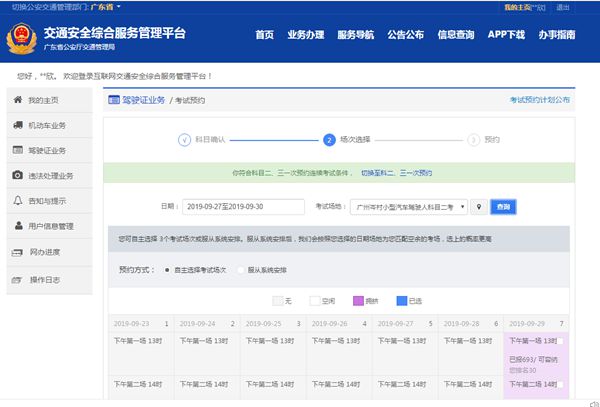
Task: Click the grey 无 legend swatch
Action: [x=277, y=301]
